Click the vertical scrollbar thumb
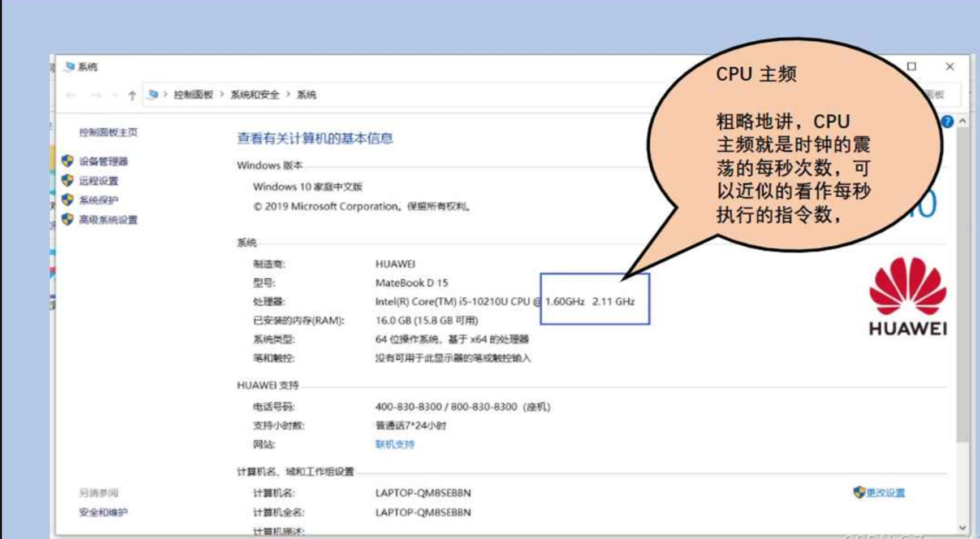 tap(962, 285)
